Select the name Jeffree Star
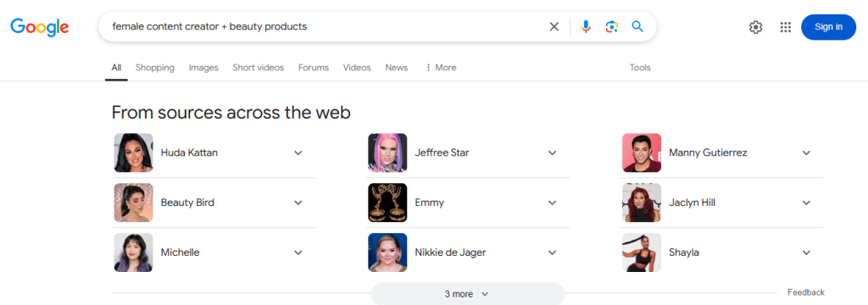Image resolution: width=868 pixels, height=305 pixels. click(442, 152)
